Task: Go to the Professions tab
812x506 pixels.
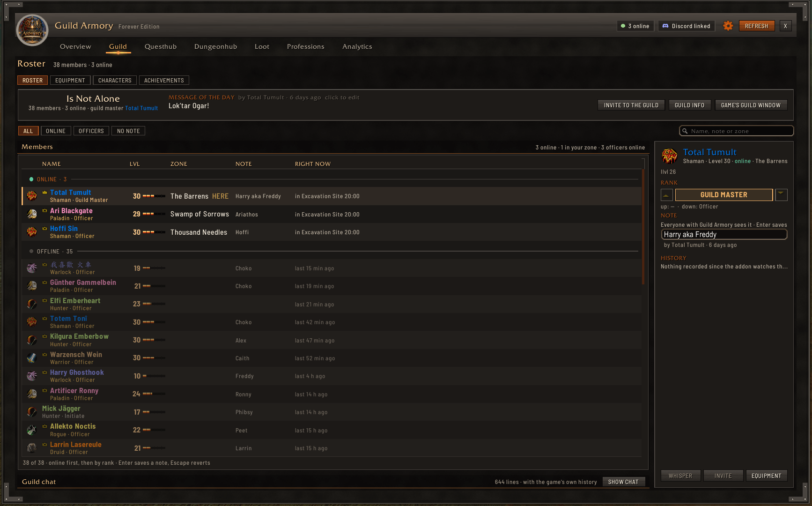Action: point(306,46)
